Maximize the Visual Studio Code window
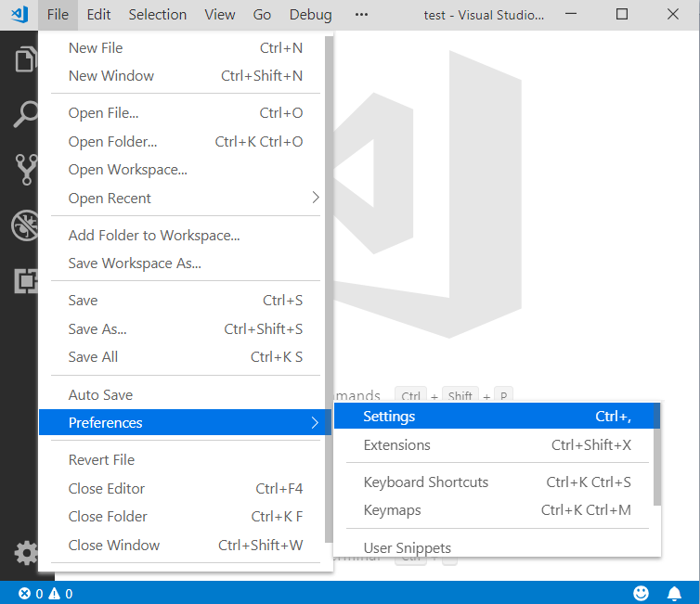The width and height of the screenshot is (700, 604). click(x=622, y=15)
